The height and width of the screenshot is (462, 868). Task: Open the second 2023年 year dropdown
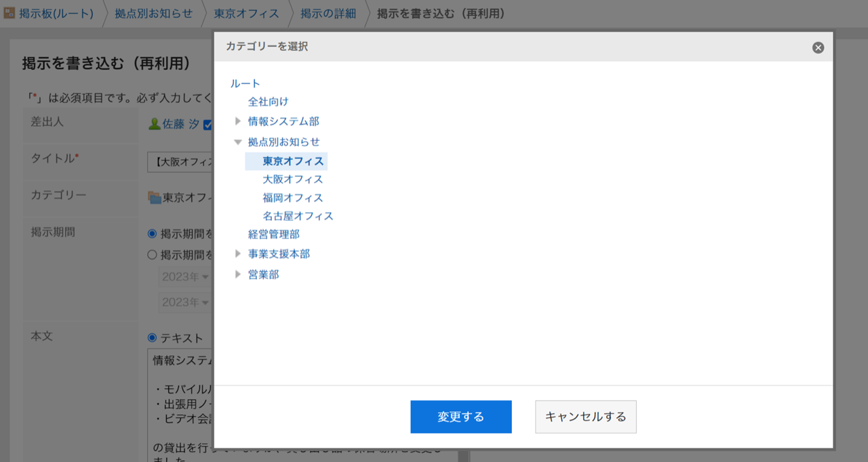click(x=186, y=302)
